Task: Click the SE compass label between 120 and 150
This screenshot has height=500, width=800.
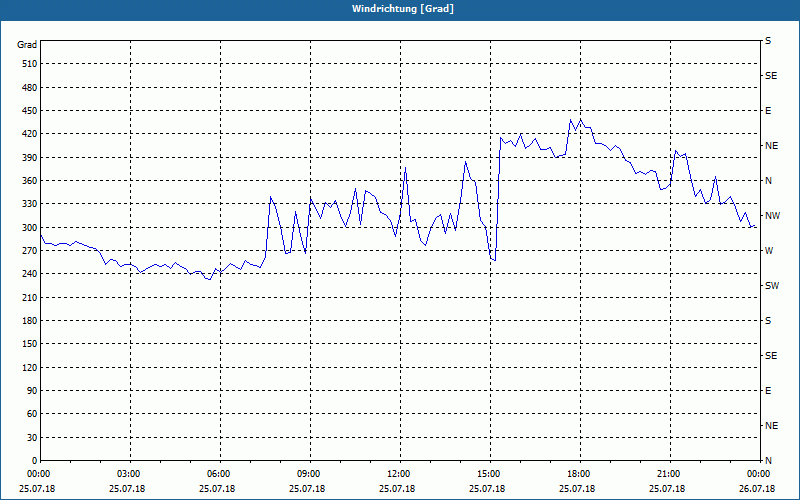Action: click(x=771, y=356)
